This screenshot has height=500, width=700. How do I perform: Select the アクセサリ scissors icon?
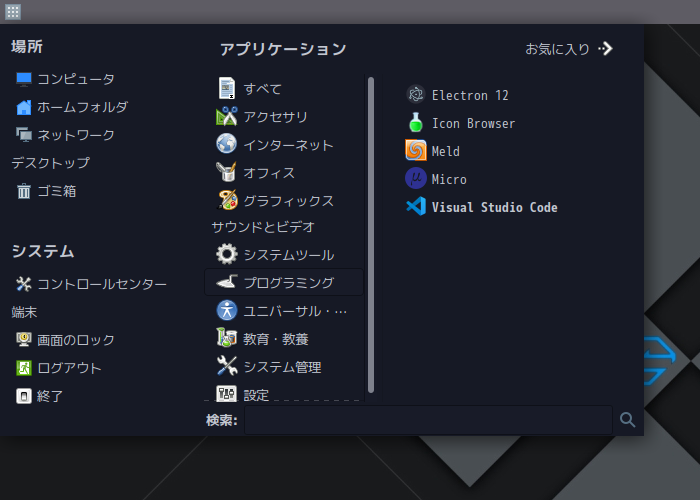click(x=227, y=117)
